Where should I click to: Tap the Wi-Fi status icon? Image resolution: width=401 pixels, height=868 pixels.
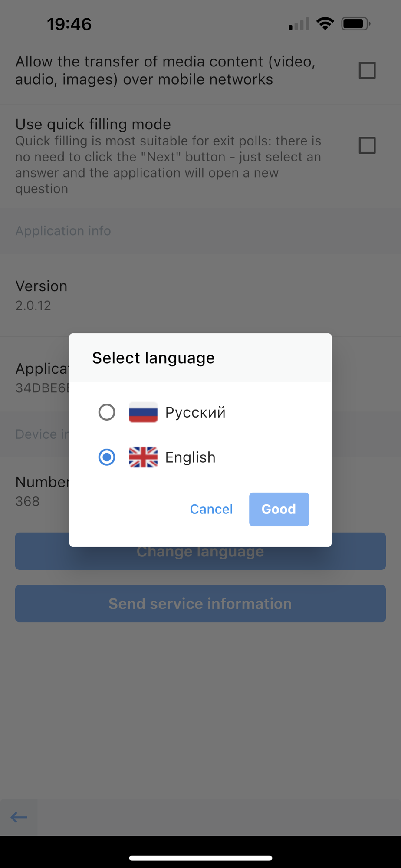pos(325,24)
